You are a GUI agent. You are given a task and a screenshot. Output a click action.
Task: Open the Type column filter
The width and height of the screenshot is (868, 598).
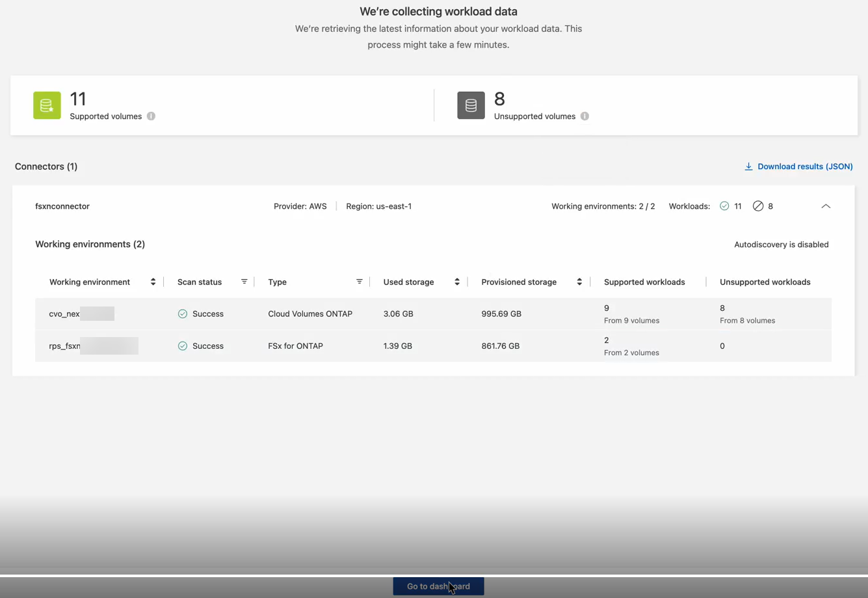coord(360,282)
